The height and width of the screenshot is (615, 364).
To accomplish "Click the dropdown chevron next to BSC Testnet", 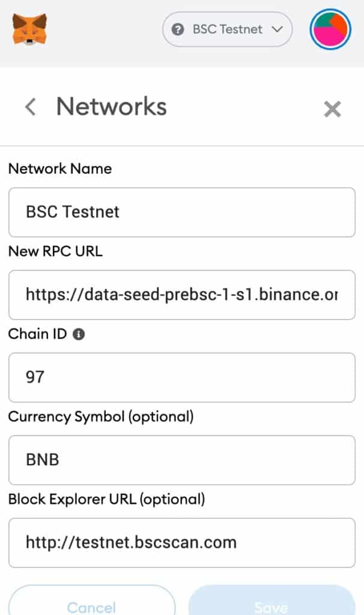I will point(278,29).
